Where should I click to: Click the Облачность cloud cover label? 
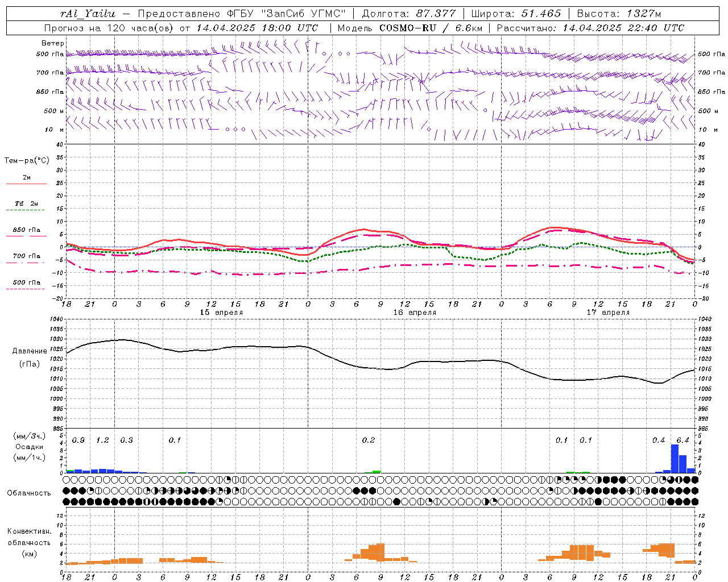click(x=29, y=493)
